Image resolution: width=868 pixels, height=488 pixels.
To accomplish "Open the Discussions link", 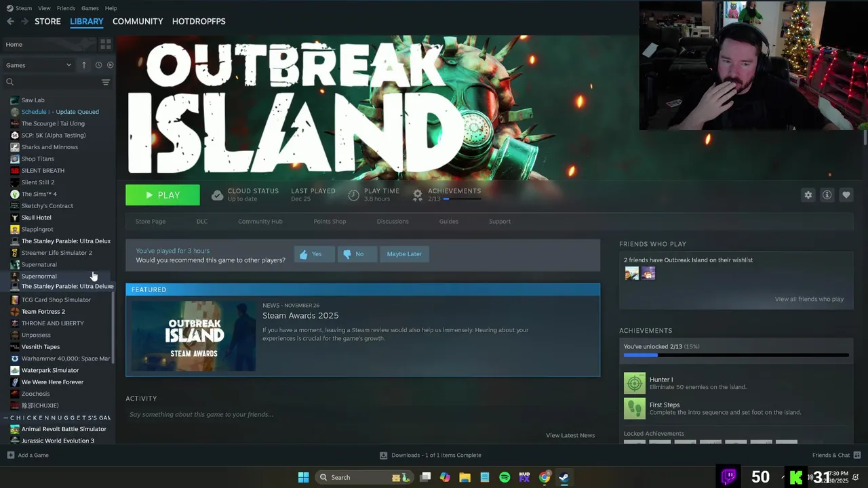I will (x=393, y=221).
